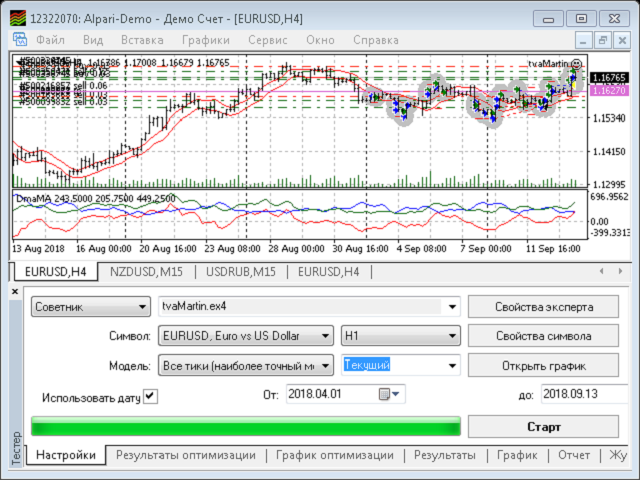640x480 pixels.
Task: Open the calendar picker for the От date
Action: [389, 394]
